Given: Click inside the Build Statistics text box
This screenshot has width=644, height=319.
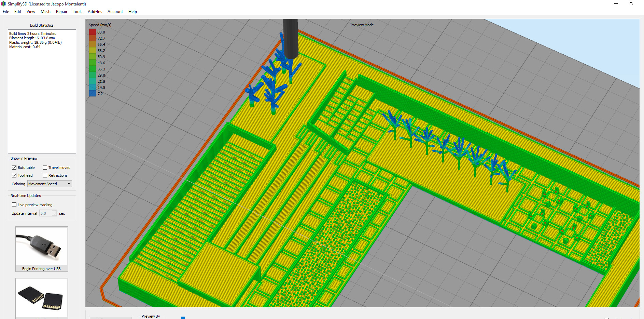Looking at the screenshot, I should (42, 99).
